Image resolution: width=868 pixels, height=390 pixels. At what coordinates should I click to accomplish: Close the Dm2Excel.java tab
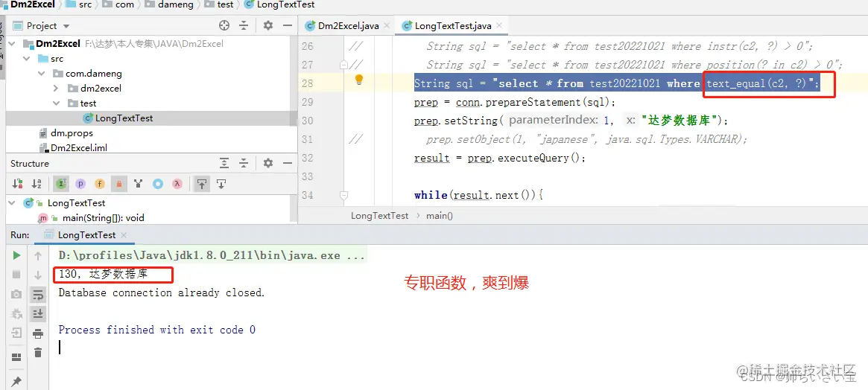tap(387, 25)
